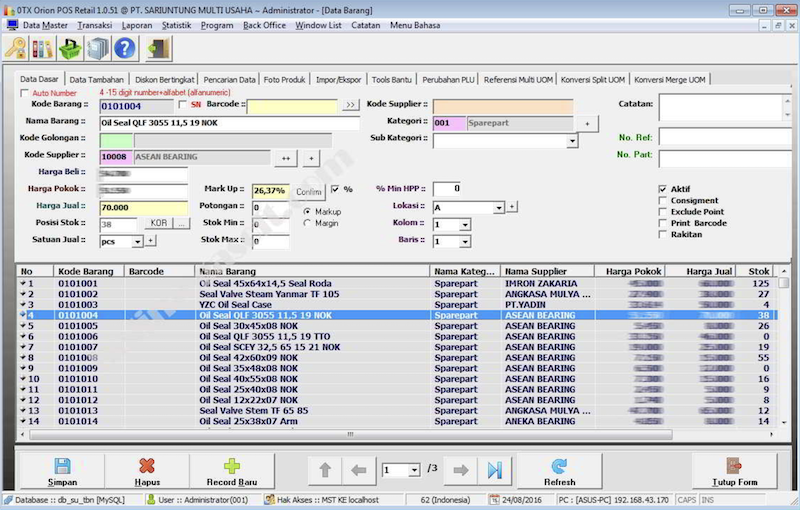
Task: Click the Simpan save button
Action: pyautogui.click(x=62, y=471)
